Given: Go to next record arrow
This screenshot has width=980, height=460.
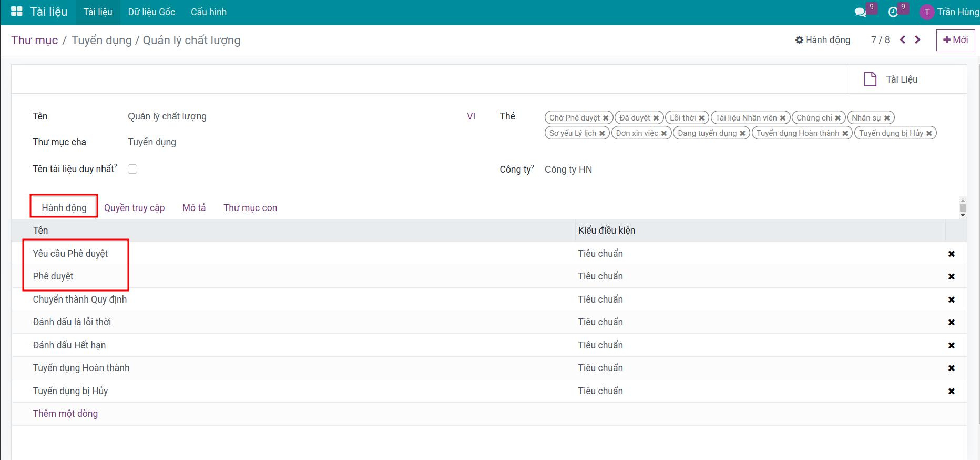Looking at the screenshot, I should [917, 39].
